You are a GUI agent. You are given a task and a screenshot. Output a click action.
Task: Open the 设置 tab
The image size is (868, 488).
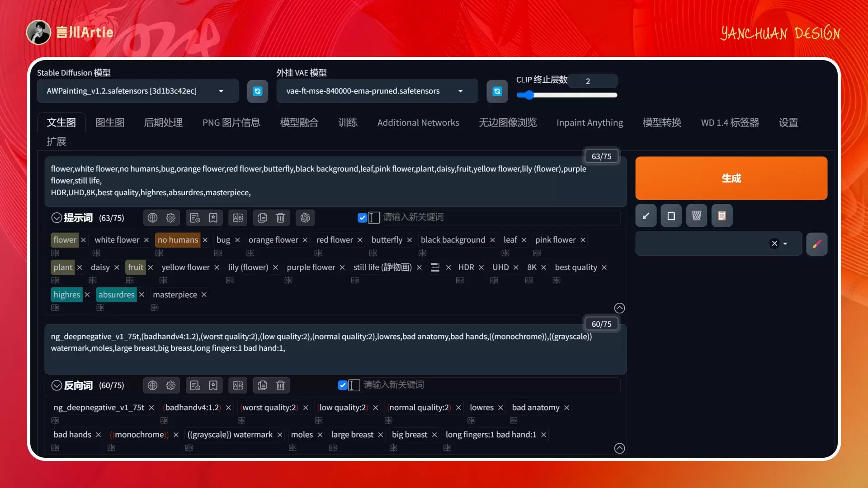pos(788,122)
